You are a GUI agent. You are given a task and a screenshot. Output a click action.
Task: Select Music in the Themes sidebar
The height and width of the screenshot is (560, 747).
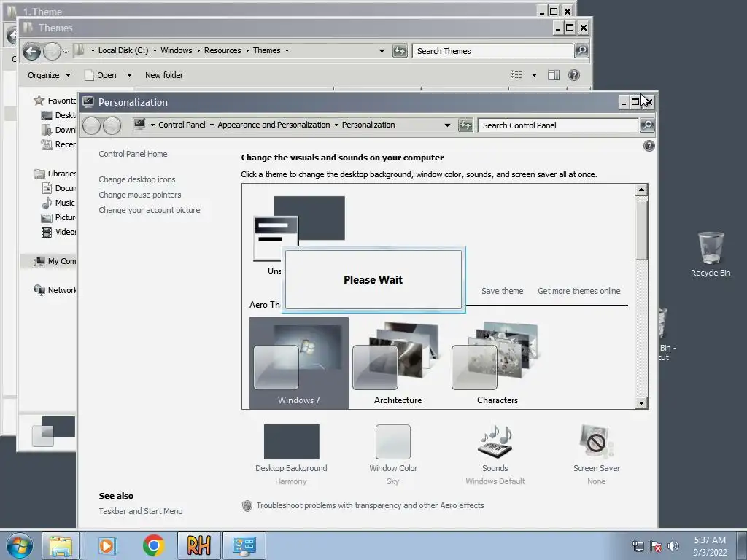58,203
